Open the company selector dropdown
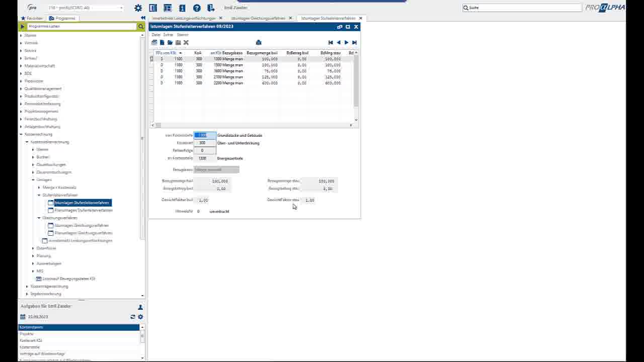 (121, 8)
